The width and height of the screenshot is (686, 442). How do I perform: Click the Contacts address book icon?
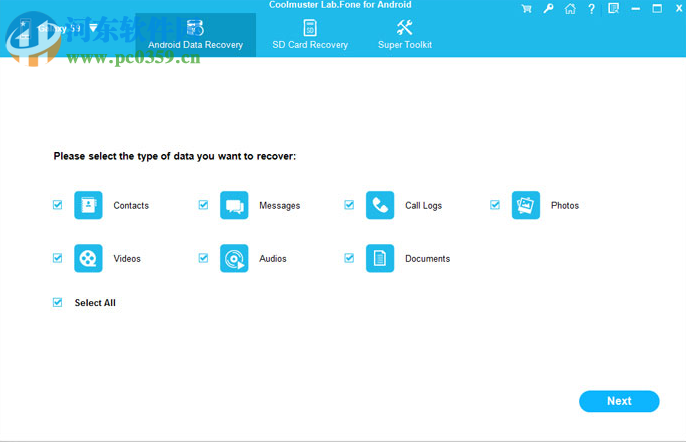pos(88,205)
